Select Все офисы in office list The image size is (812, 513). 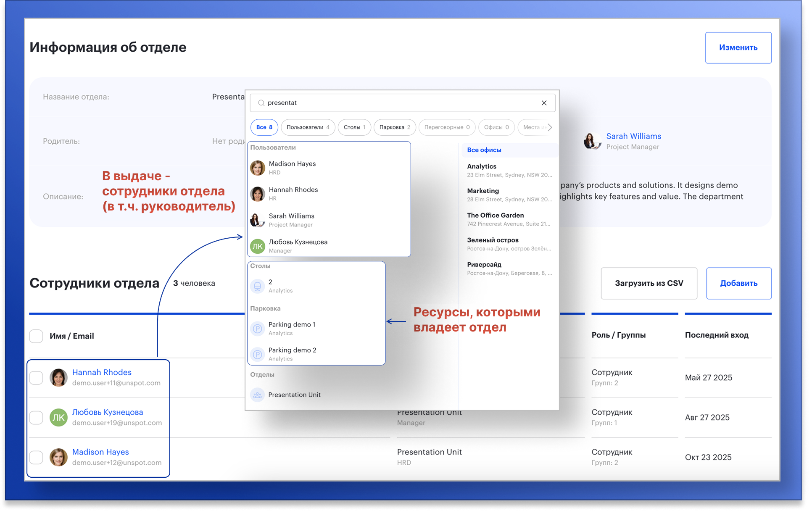coord(484,150)
